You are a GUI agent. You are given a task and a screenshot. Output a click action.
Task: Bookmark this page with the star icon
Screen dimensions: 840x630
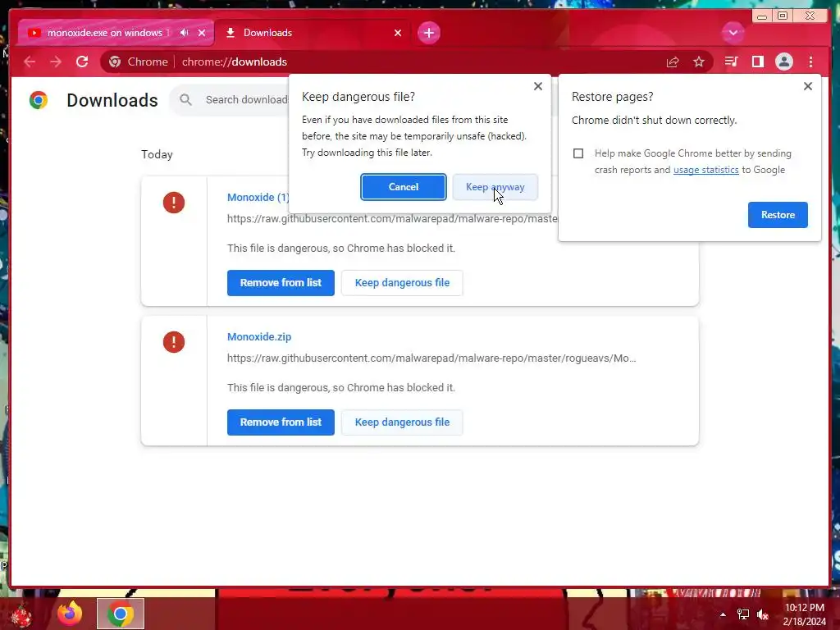coord(699,62)
